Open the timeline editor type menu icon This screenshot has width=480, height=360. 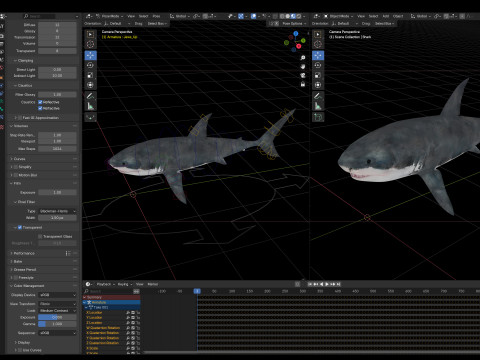coord(89,284)
